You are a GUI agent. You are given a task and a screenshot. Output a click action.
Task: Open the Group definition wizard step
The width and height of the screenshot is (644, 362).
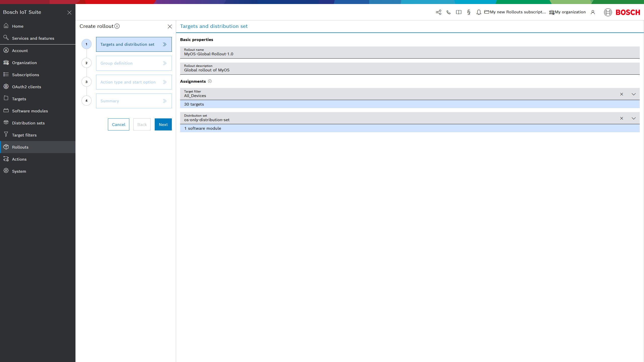tap(134, 63)
